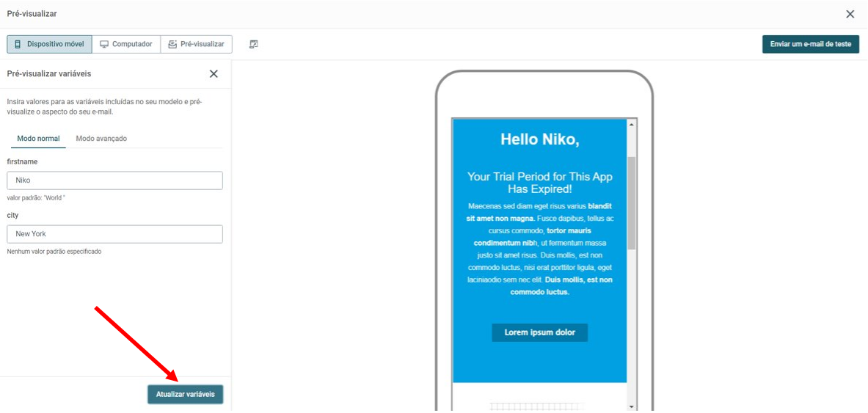This screenshot has height=413, width=868.
Task: Click the preview scrollbar down arrow
Action: 632,406
